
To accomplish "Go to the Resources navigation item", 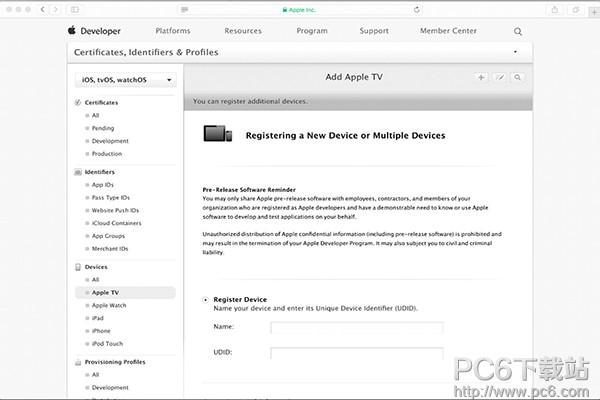I will pyautogui.click(x=243, y=31).
